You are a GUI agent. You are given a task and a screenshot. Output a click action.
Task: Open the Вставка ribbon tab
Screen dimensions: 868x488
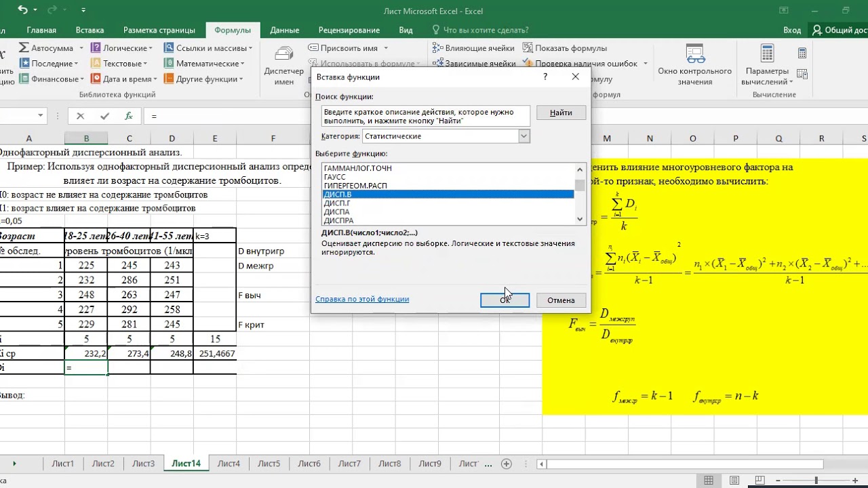coord(90,30)
